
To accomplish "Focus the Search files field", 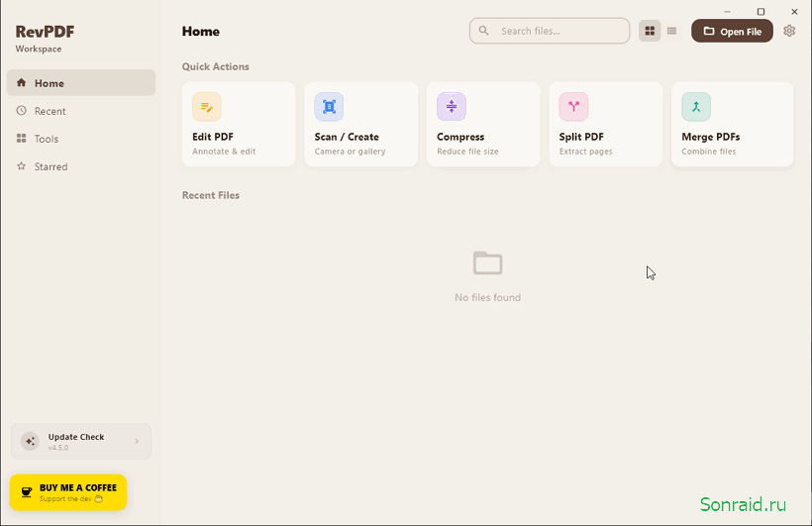I will pyautogui.click(x=550, y=31).
